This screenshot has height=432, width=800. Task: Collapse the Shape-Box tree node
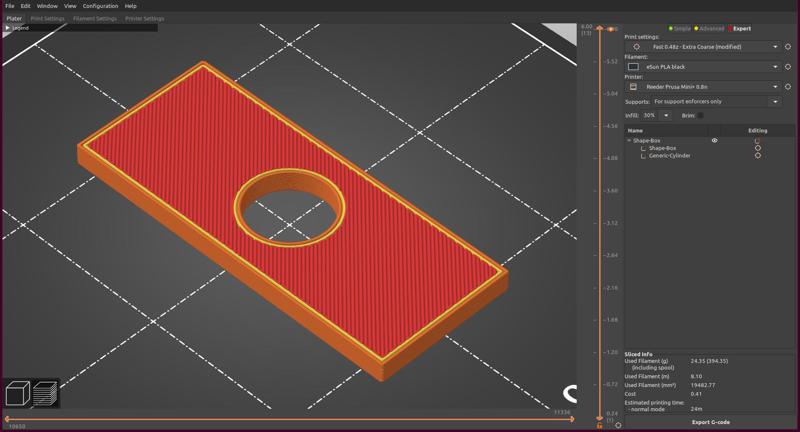click(x=629, y=140)
